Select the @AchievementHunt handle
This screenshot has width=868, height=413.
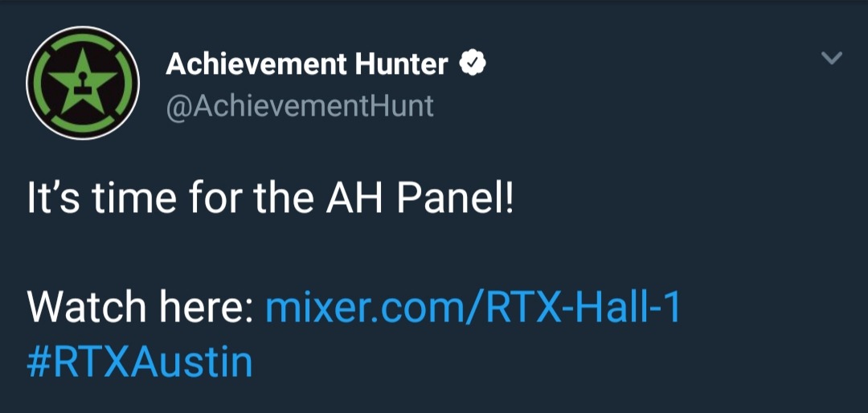[x=300, y=106]
